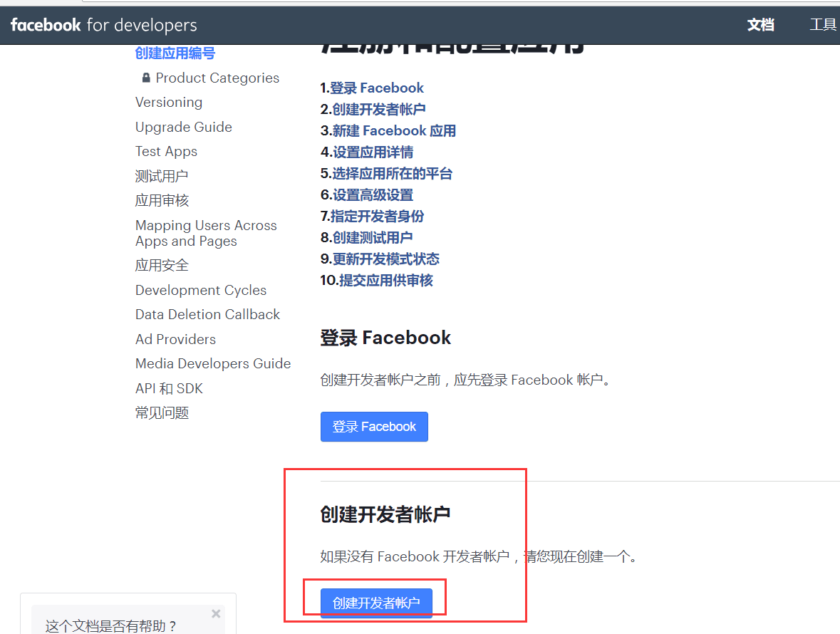Viewport: 840px width, 634px height.
Task: Go to Media Developers Guide
Action: click(x=213, y=364)
